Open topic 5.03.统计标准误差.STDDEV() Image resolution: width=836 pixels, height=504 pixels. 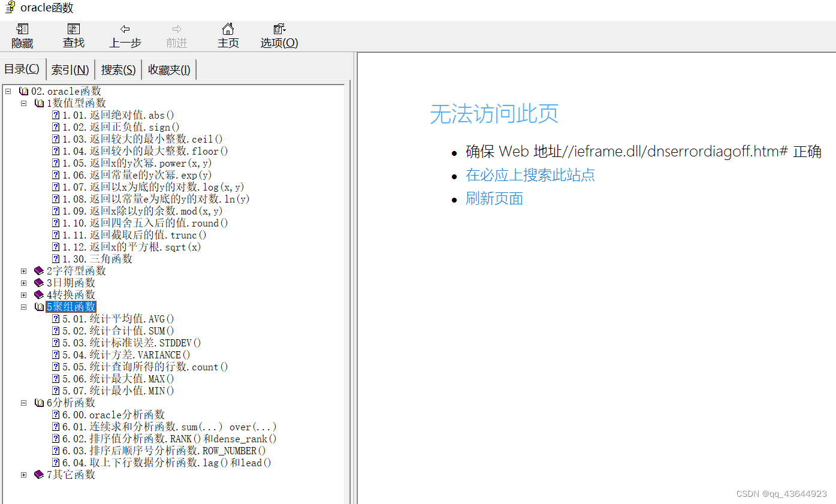coord(132,343)
